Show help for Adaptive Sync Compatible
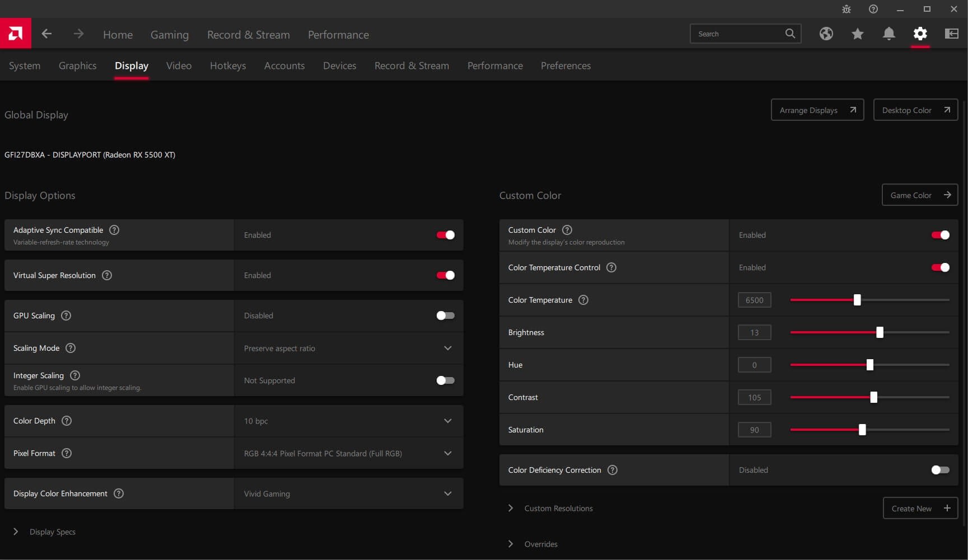This screenshot has height=560, width=968. click(114, 230)
